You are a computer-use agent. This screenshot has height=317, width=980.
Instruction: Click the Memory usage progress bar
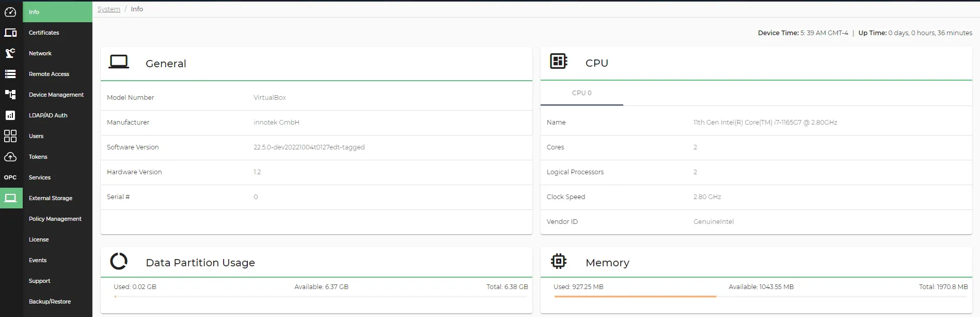(761, 297)
